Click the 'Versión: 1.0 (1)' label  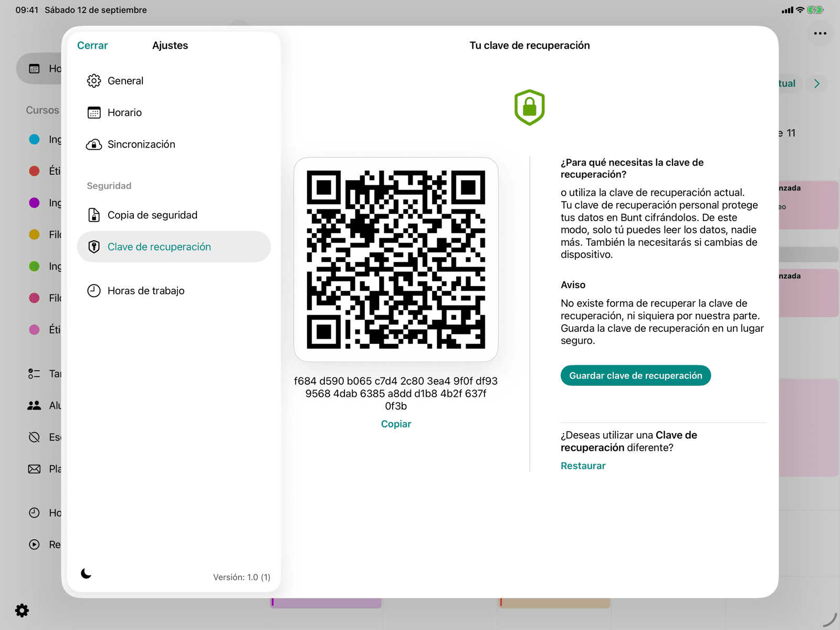[x=241, y=577]
